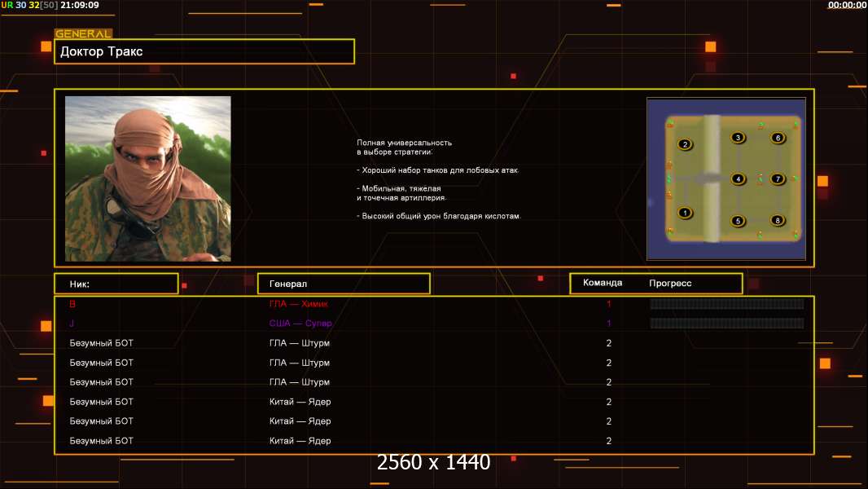Click the Прогресс column label
Viewport: 868px width, 489px height.
tap(670, 284)
